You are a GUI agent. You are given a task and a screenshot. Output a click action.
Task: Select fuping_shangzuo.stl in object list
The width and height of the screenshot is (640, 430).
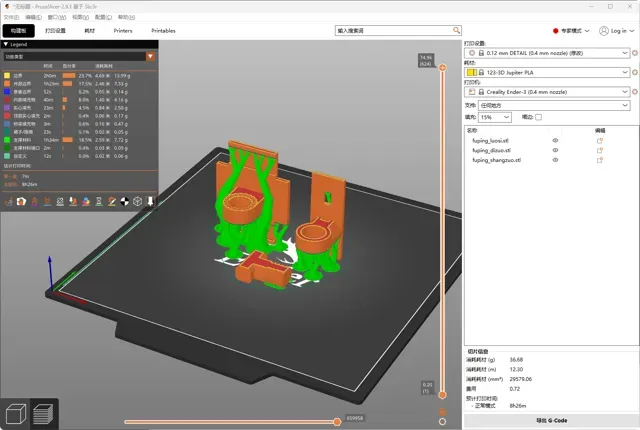click(x=496, y=160)
